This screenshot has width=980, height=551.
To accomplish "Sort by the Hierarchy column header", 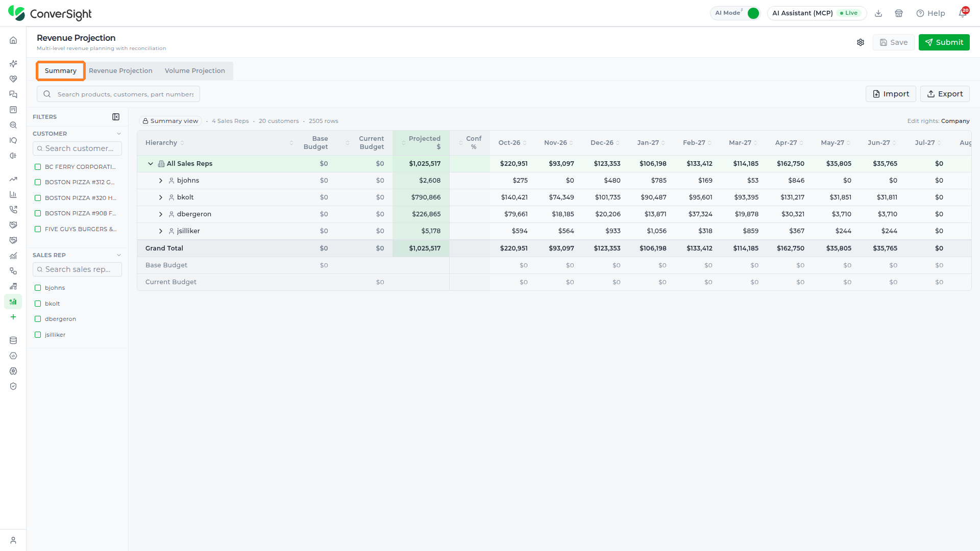I will (164, 143).
